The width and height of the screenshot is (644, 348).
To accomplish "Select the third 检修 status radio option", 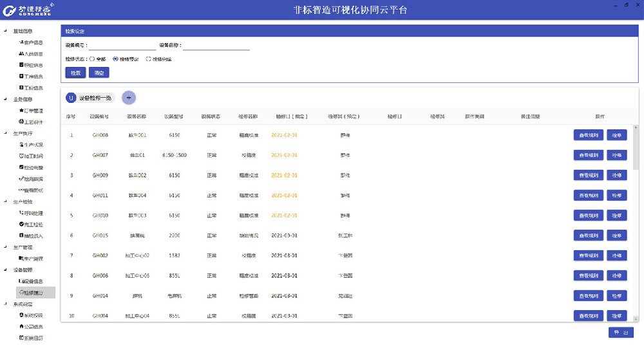I will [148, 59].
